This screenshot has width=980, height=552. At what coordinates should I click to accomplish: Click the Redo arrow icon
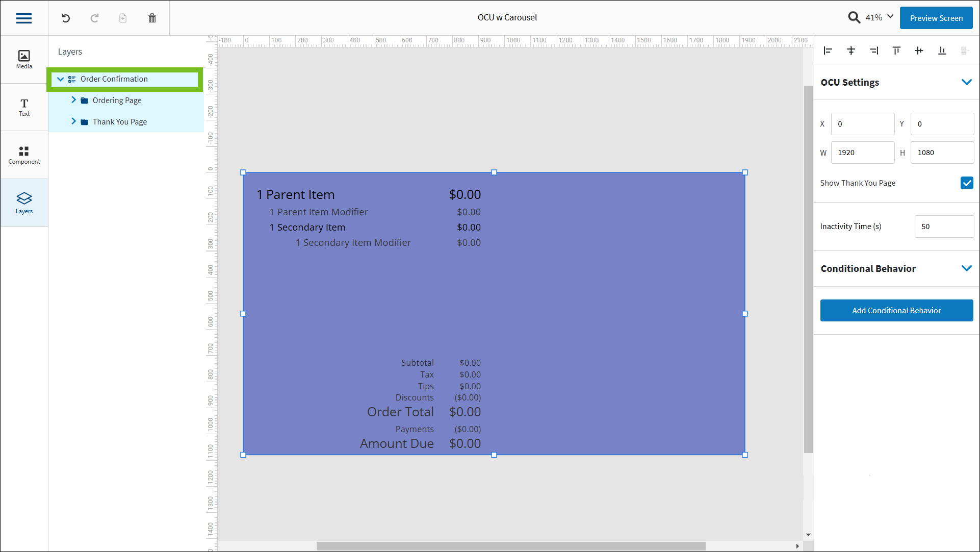click(x=94, y=18)
